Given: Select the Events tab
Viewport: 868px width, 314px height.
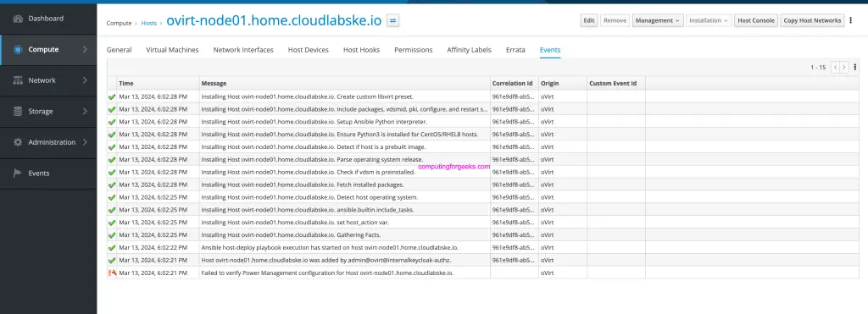Looking at the screenshot, I should 550,50.
